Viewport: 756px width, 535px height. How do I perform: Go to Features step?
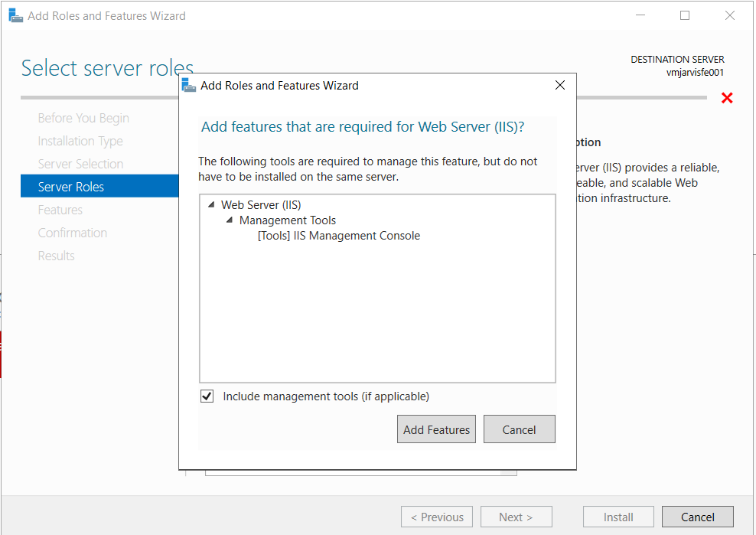click(x=60, y=210)
